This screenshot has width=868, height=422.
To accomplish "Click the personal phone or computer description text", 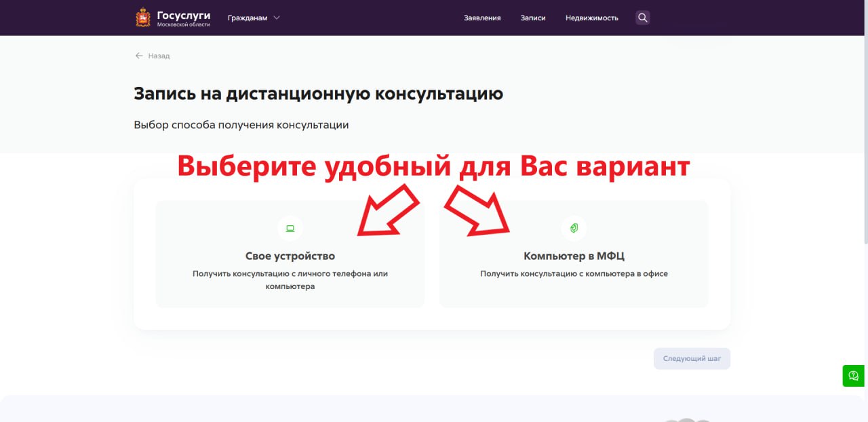I will pyautogui.click(x=290, y=280).
